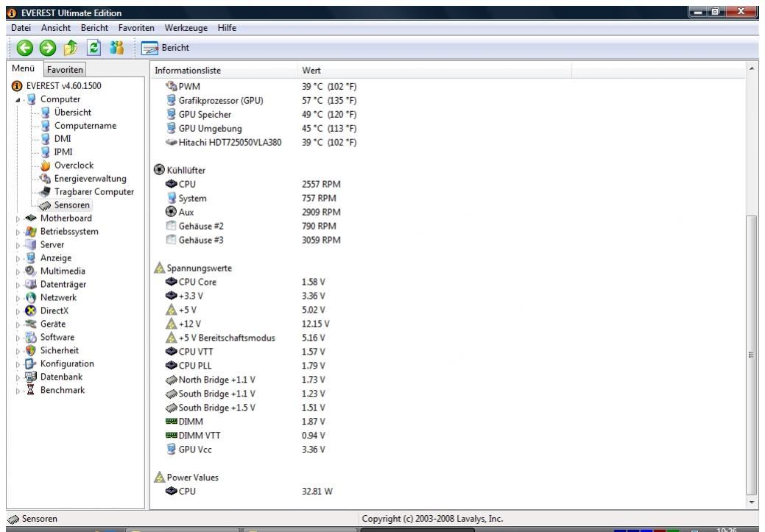765x532 pixels.
Task: Expand the Motherboard tree node
Action: pyautogui.click(x=18, y=219)
